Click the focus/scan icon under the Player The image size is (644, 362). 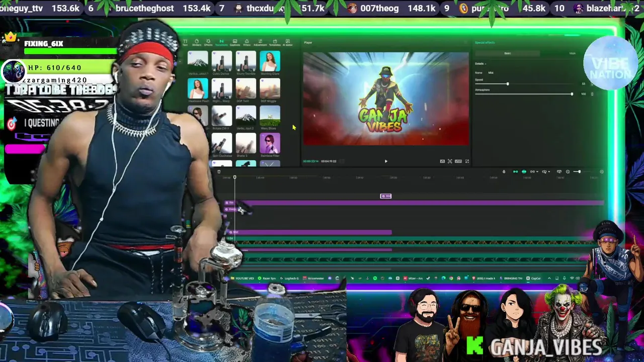click(x=450, y=161)
